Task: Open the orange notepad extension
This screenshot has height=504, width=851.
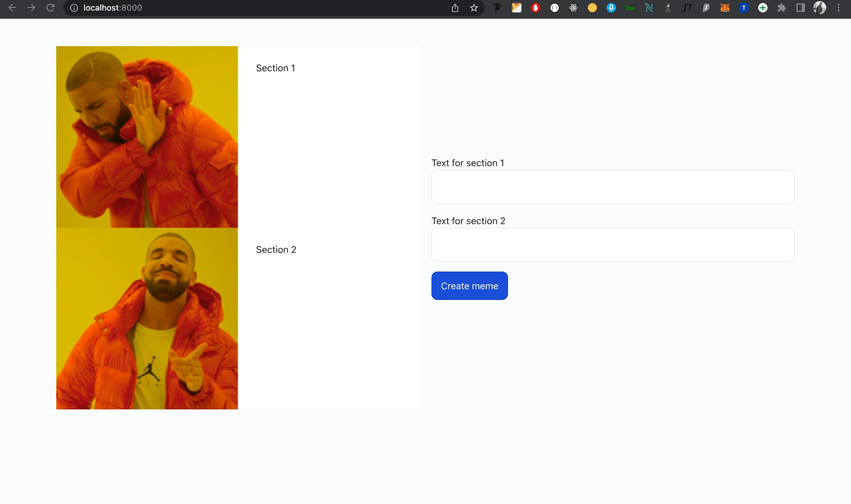Action: [x=516, y=8]
